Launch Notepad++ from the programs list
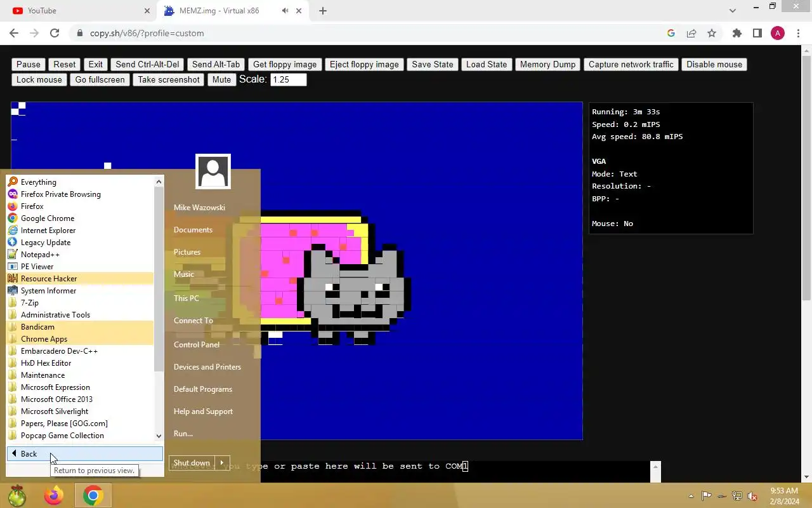 click(80, 255)
